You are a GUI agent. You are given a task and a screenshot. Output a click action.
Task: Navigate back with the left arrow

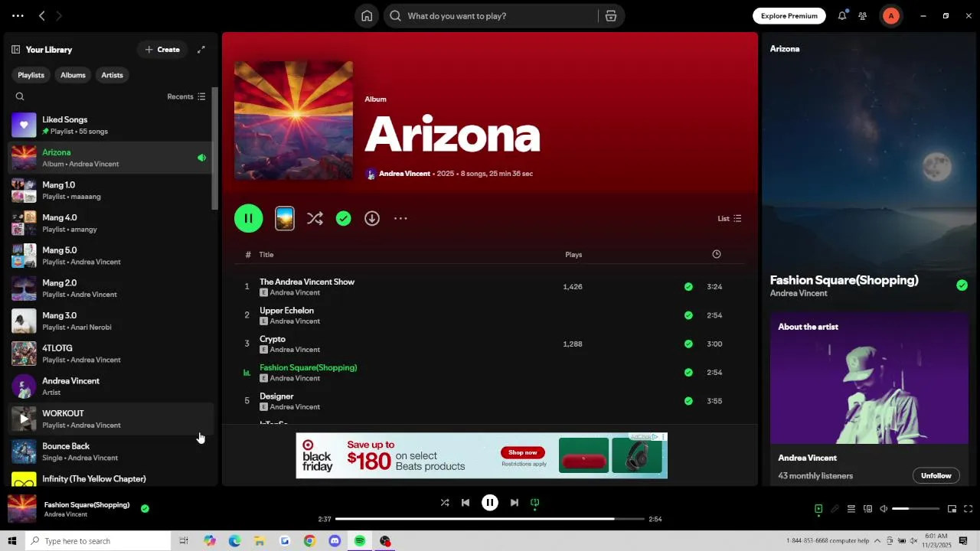(42, 16)
